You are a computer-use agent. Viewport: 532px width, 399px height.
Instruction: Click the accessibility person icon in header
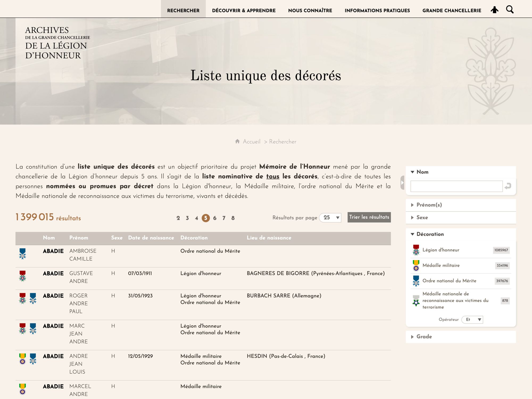click(494, 10)
